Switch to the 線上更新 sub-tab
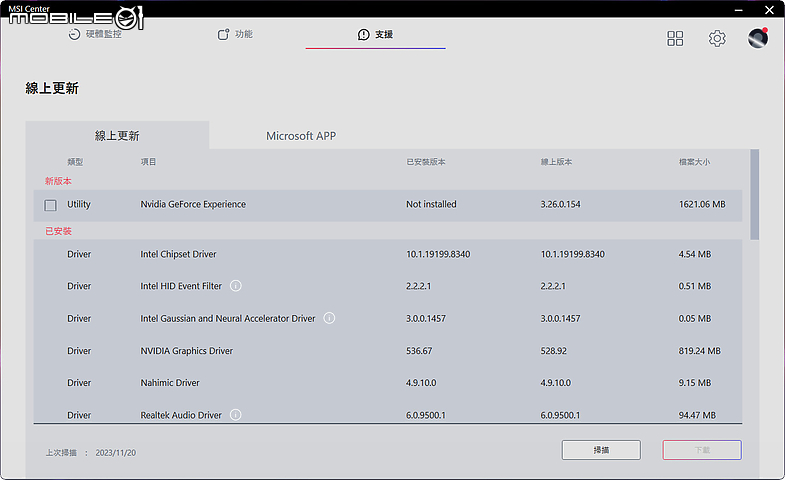This screenshot has width=785, height=480. [117, 135]
